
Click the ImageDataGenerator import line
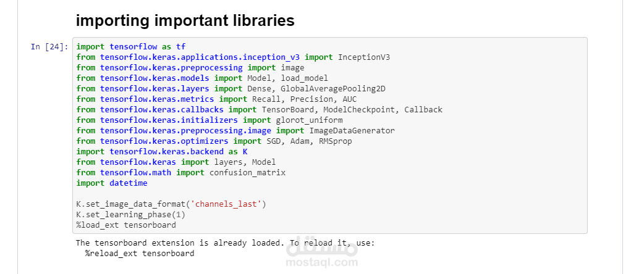coord(235,130)
